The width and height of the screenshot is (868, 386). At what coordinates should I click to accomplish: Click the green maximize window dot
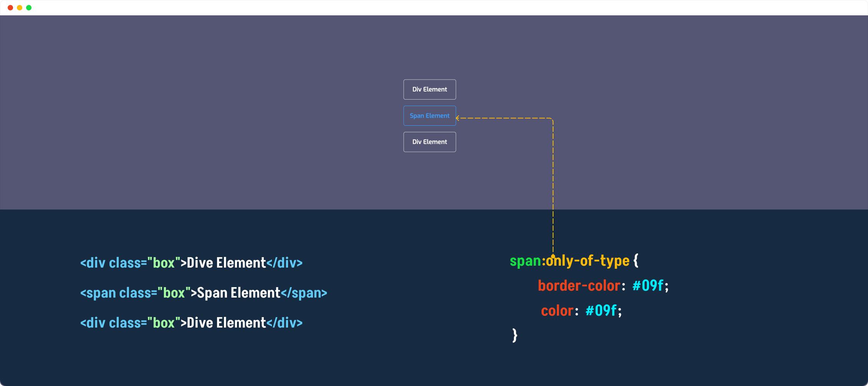pos(29,8)
